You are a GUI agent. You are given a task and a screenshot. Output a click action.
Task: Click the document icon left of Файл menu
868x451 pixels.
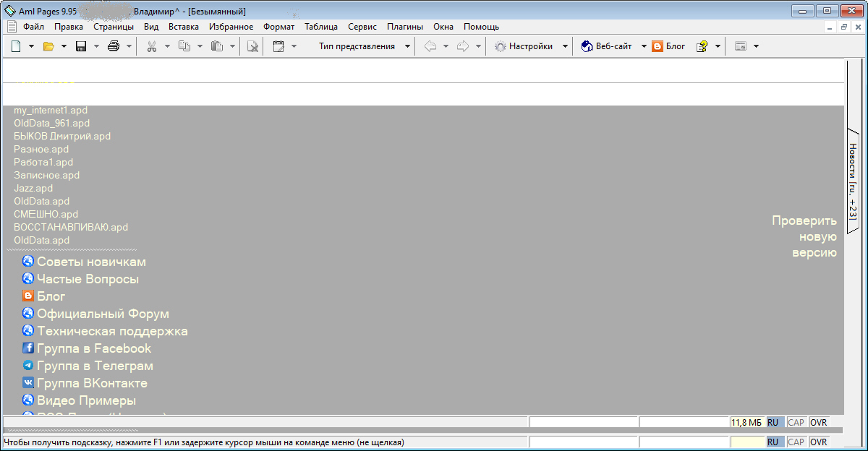click(x=11, y=27)
